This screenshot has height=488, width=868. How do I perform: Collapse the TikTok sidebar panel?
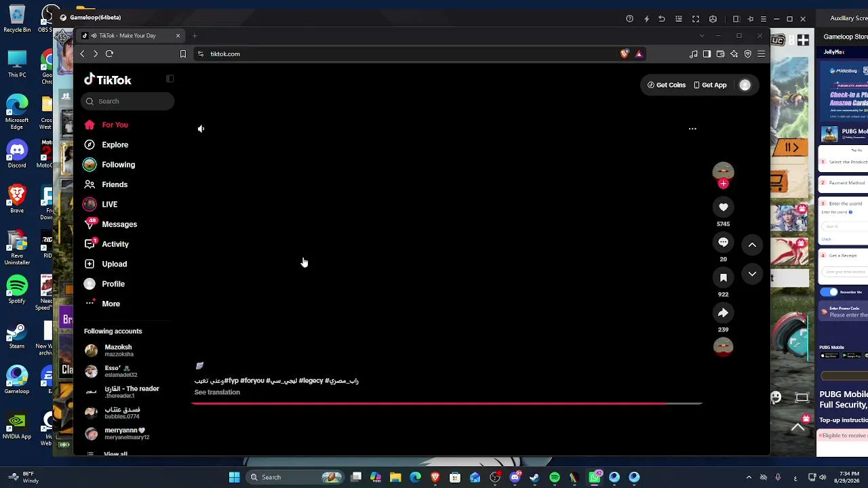(x=170, y=79)
